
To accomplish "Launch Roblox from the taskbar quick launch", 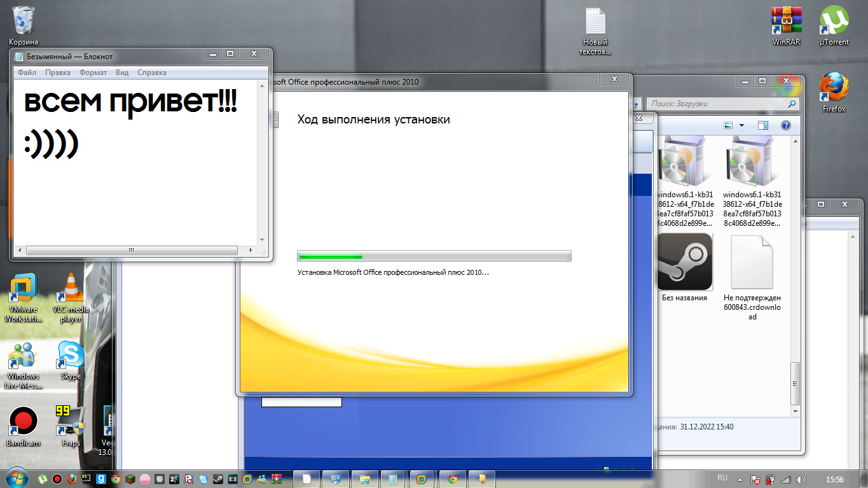I will pos(189,478).
